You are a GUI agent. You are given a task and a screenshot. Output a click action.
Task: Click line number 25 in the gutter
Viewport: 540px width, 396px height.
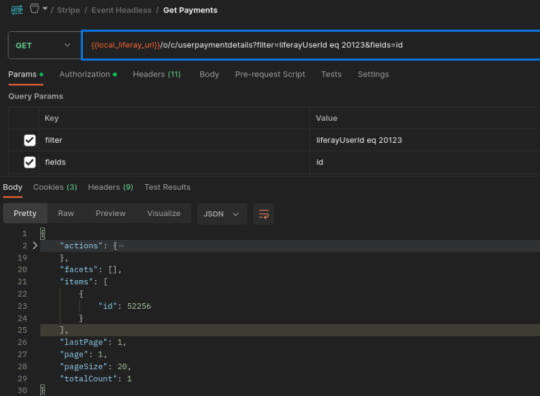22,330
